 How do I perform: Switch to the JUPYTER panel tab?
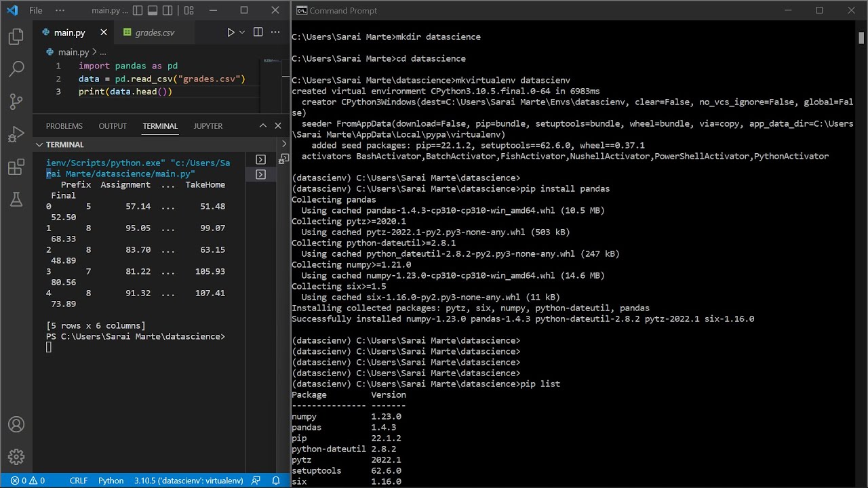208,126
